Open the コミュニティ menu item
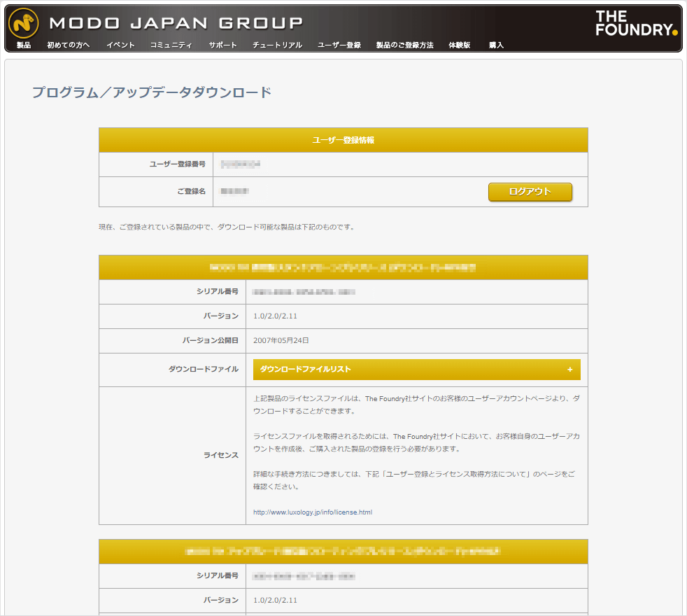 point(171,45)
